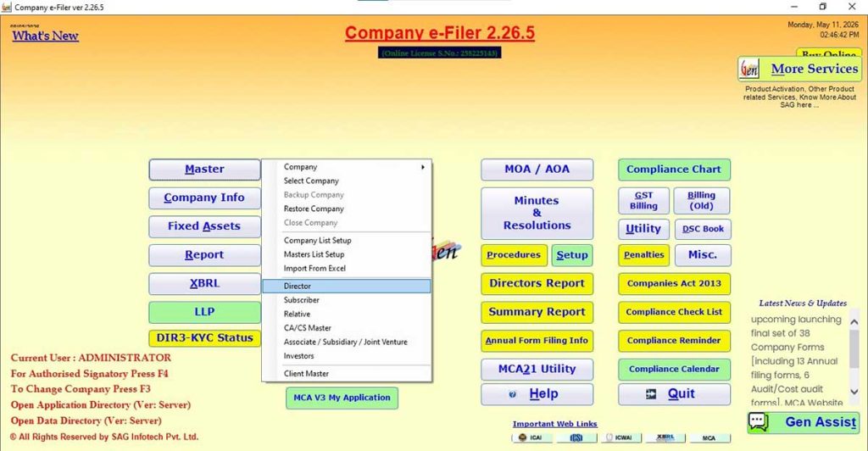Open the Penalties button
The width and height of the screenshot is (868, 451).
coord(643,255)
